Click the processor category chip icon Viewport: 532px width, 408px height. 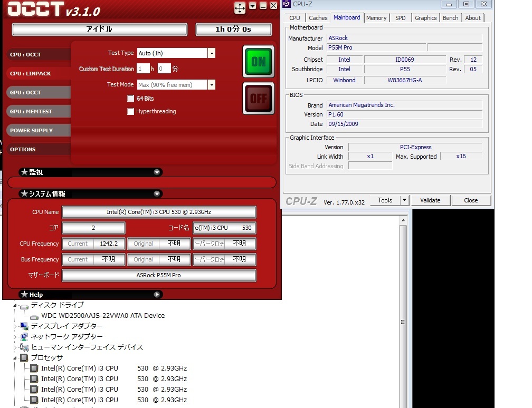pyautogui.click(x=24, y=358)
